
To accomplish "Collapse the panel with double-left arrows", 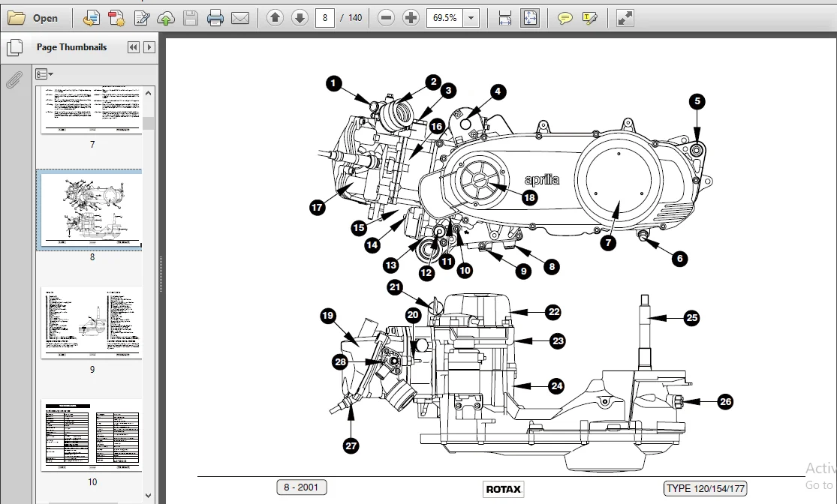I will pos(134,47).
